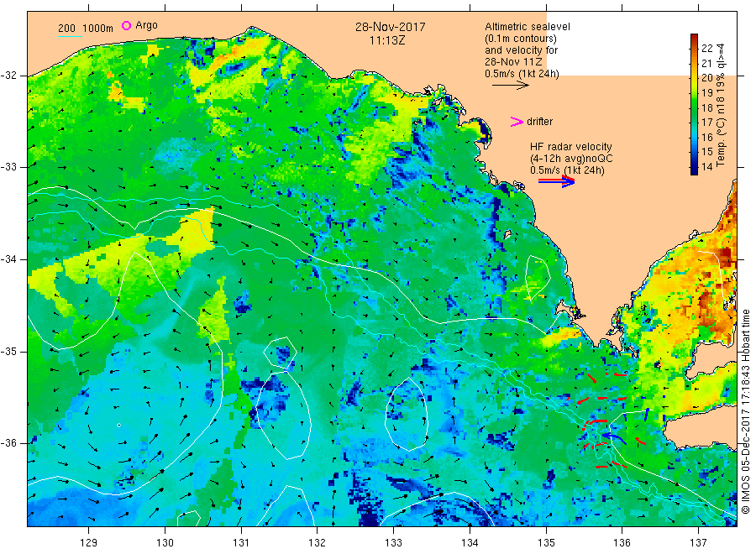Click latitude axis label -33

(x=8, y=167)
